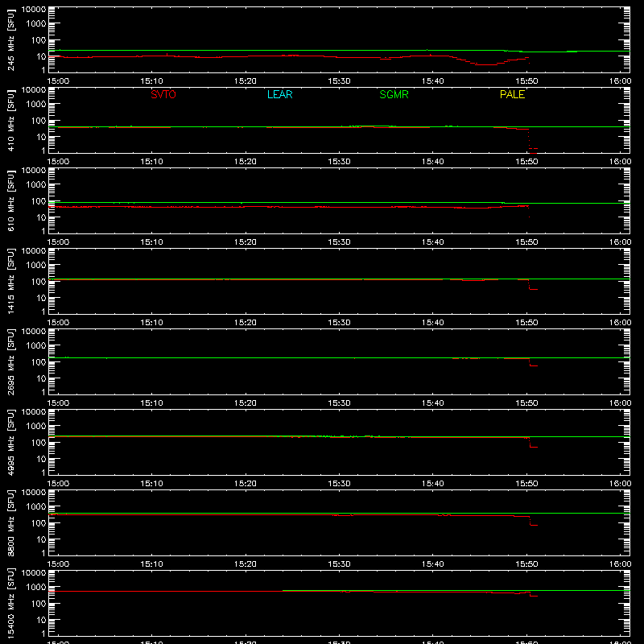
Task: Click the 100 tick on 410 MHz axis
Action: (39, 121)
